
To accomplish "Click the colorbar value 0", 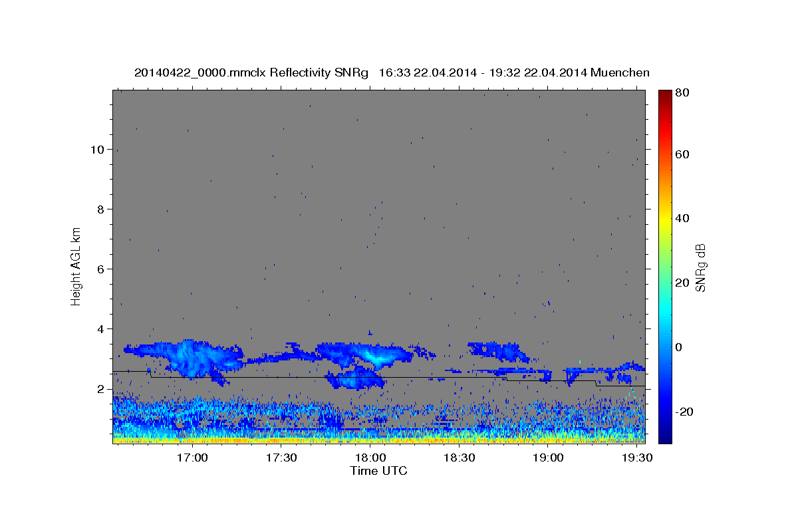I will click(x=678, y=347).
